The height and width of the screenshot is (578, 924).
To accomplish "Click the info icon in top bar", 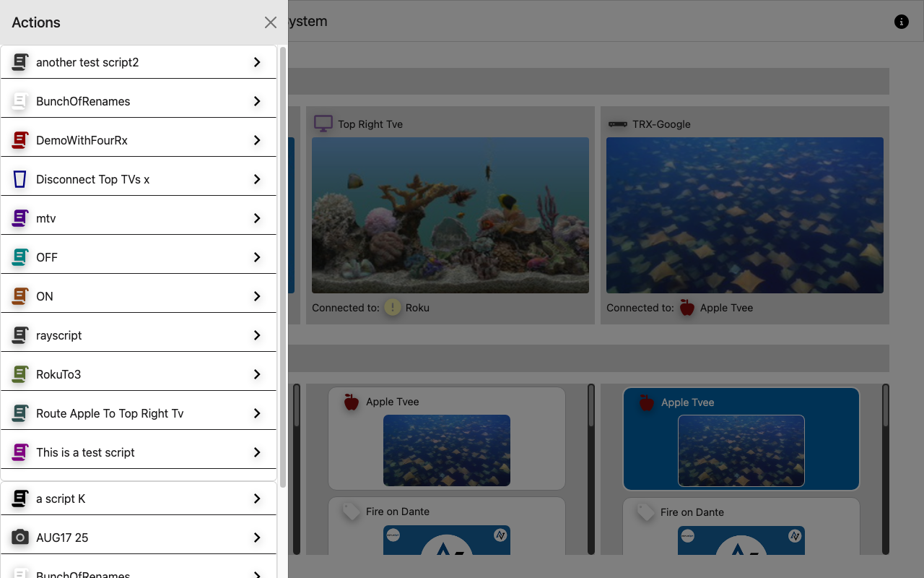I will (x=902, y=22).
